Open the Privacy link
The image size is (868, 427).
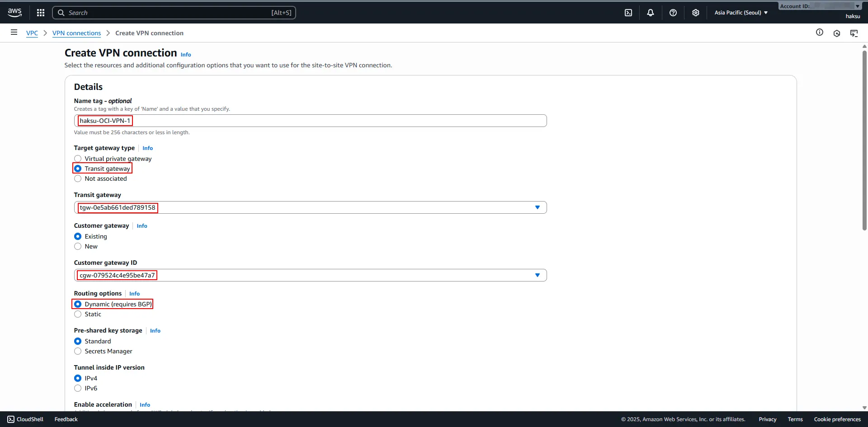(768, 419)
